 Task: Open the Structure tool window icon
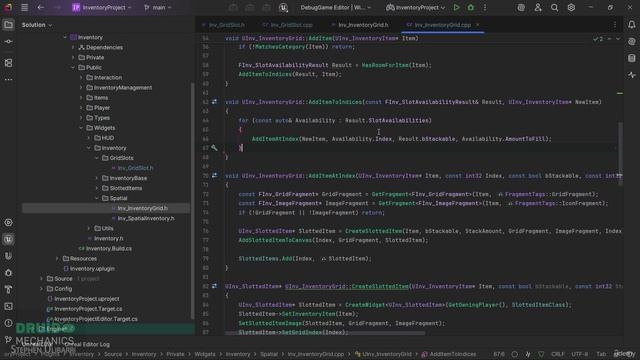(8, 63)
